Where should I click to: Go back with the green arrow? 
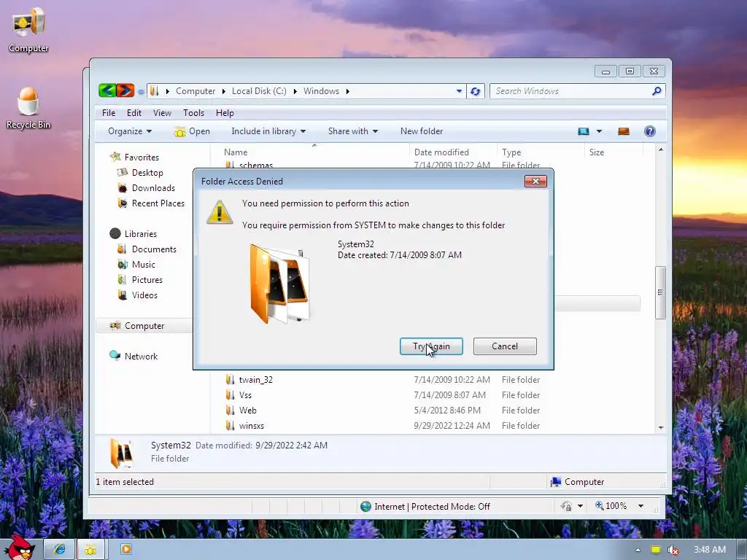[108, 90]
